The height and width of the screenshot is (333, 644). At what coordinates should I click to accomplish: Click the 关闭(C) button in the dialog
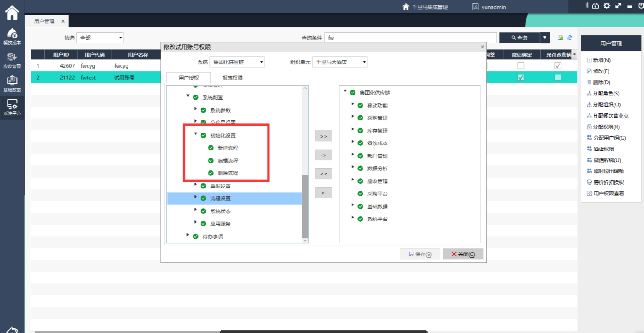pos(463,254)
